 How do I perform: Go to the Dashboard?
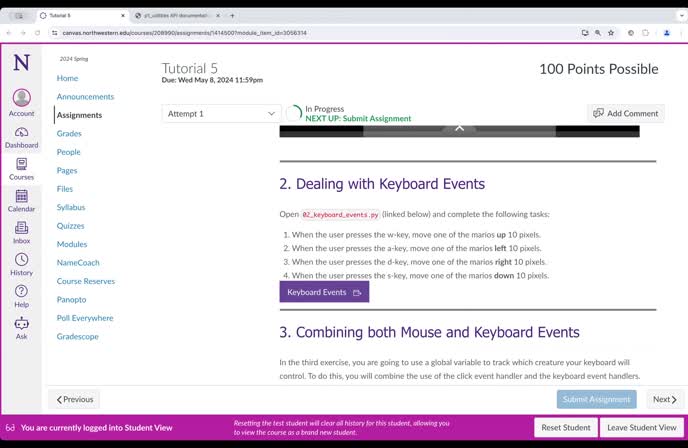pyautogui.click(x=21, y=138)
